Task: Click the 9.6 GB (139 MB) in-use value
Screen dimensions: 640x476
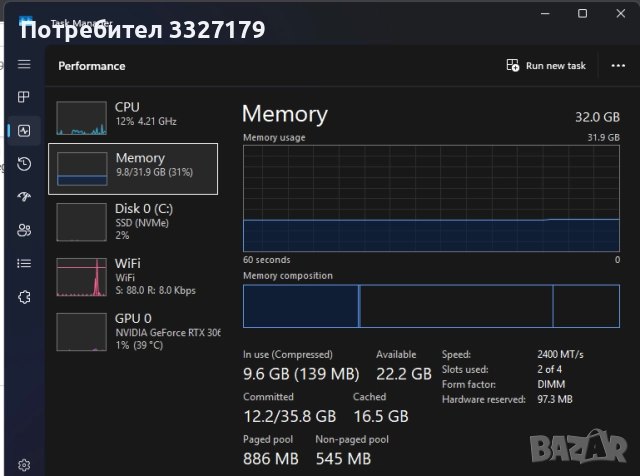Action: [x=301, y=374]
